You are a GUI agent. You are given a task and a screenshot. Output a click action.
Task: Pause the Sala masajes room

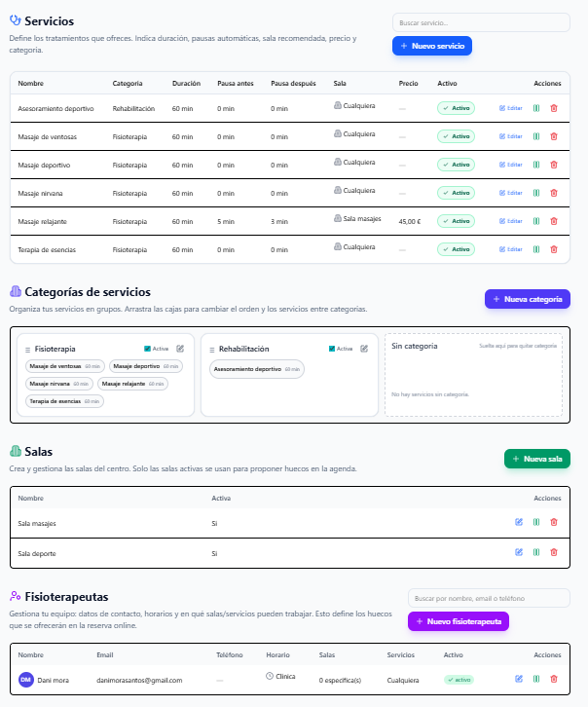[x=536, y=523]
